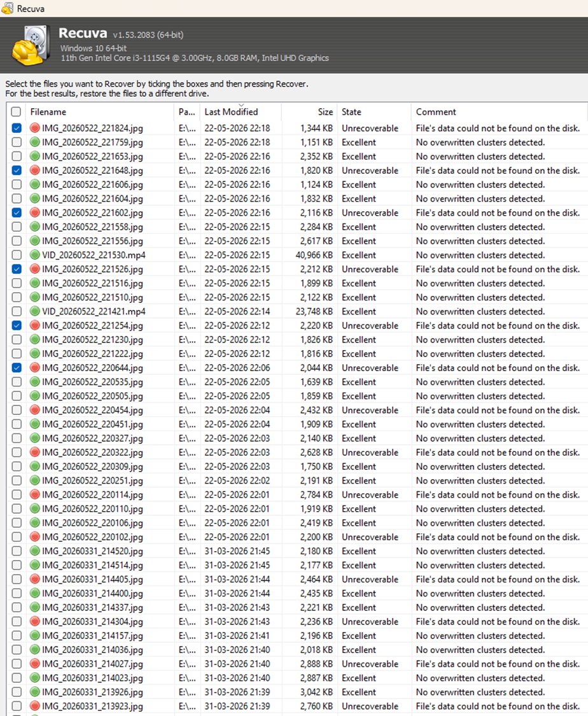Select file name IMG_20260522_220505.jpg

(x=92, y=397)
